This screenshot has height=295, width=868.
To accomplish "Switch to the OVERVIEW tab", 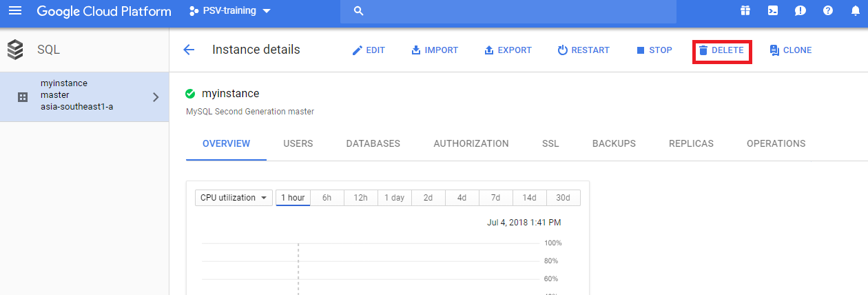I will (226, 144).
